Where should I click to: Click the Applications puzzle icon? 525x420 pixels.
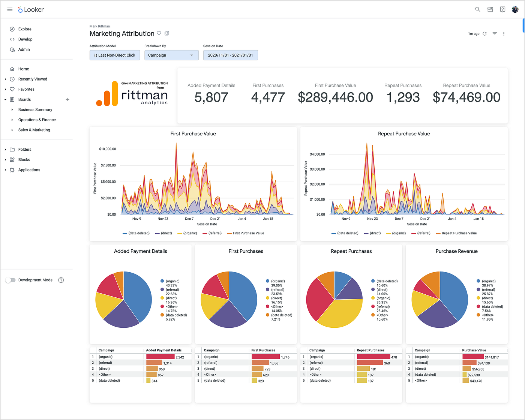point(12,170)
